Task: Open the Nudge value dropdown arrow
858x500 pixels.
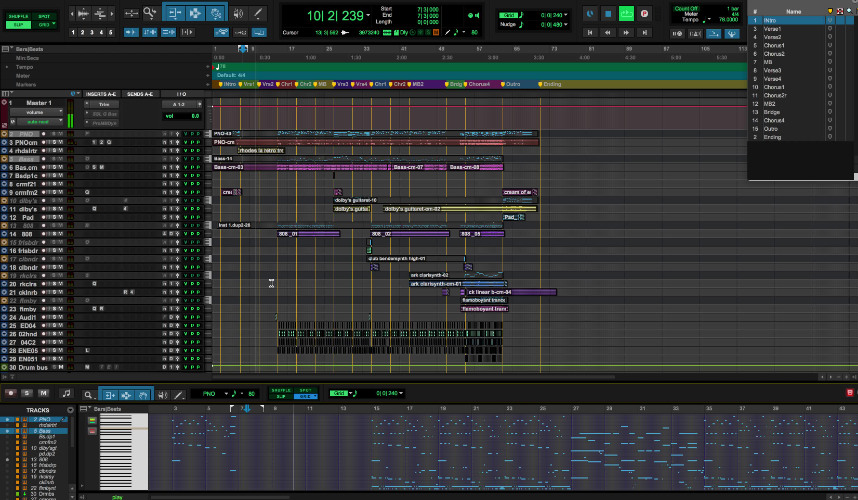Action: (566, 24)
